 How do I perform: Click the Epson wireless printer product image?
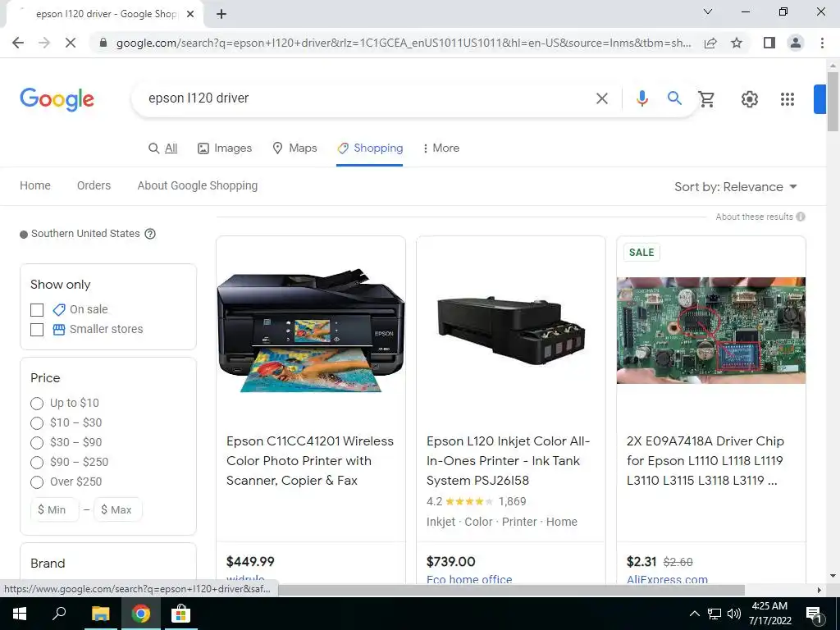coord(311,331)
